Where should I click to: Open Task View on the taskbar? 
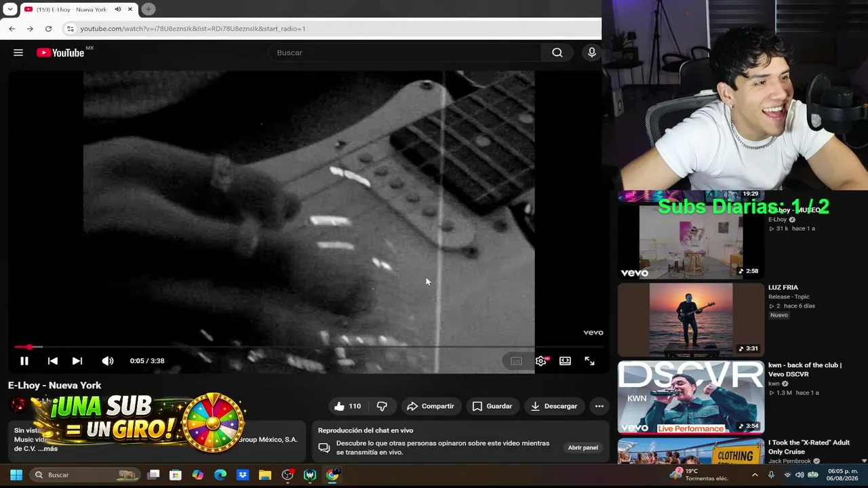point(153,475)
